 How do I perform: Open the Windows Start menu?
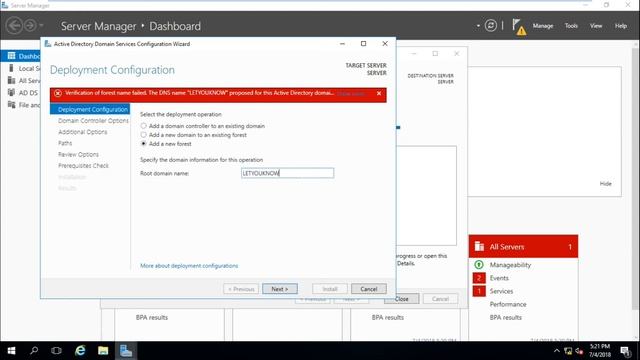11,351
